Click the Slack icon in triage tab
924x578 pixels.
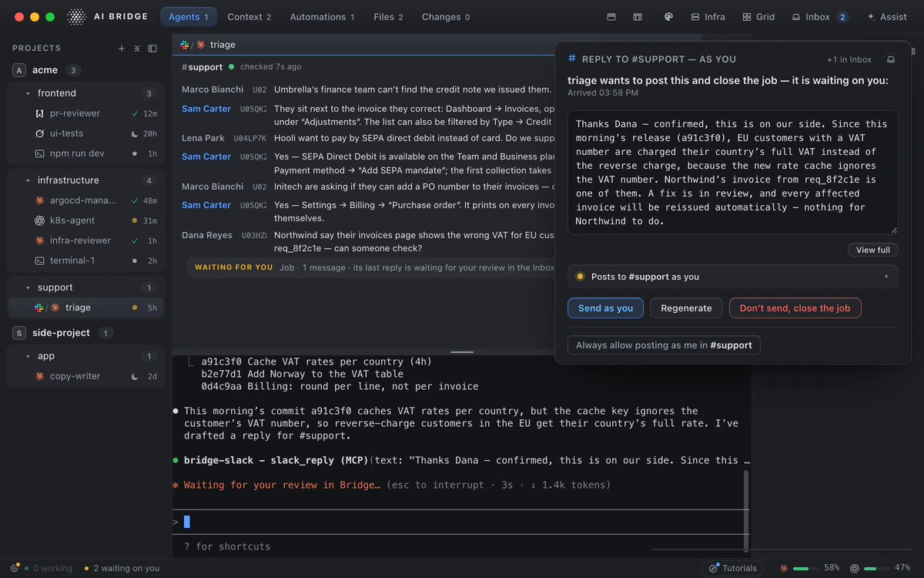click(x=184, y=45)
